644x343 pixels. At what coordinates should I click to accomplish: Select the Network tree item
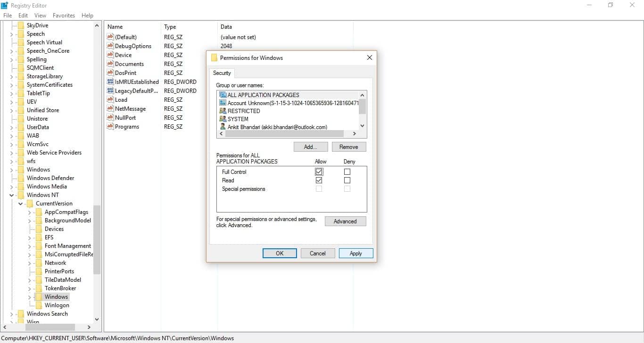[x=55, y=263]
